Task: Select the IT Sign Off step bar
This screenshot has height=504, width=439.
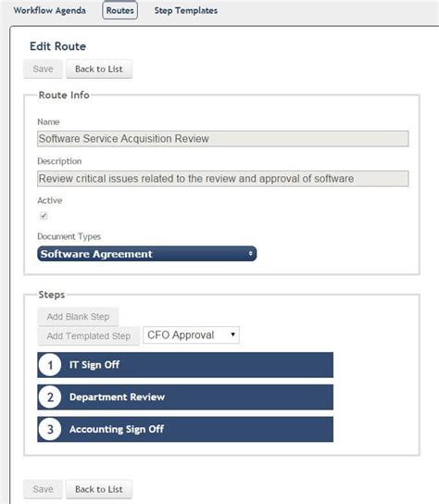Action: click(185, 365)
